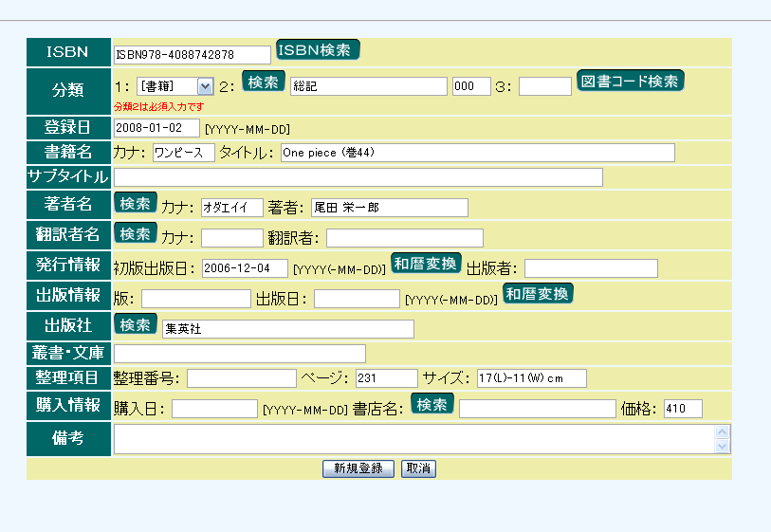Click 検索 button in 著者名 row
Screen dimensions: 771x532
click(136, 203)
